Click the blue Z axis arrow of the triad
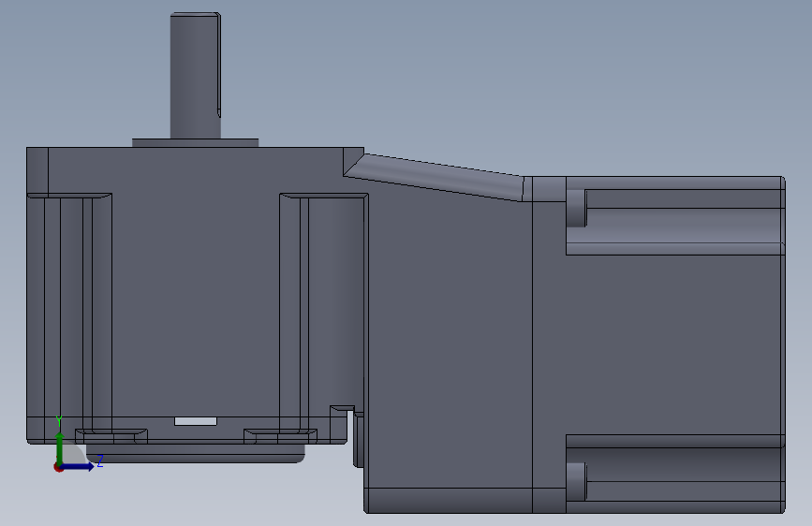Screen dimensions: 812x526 79,466
